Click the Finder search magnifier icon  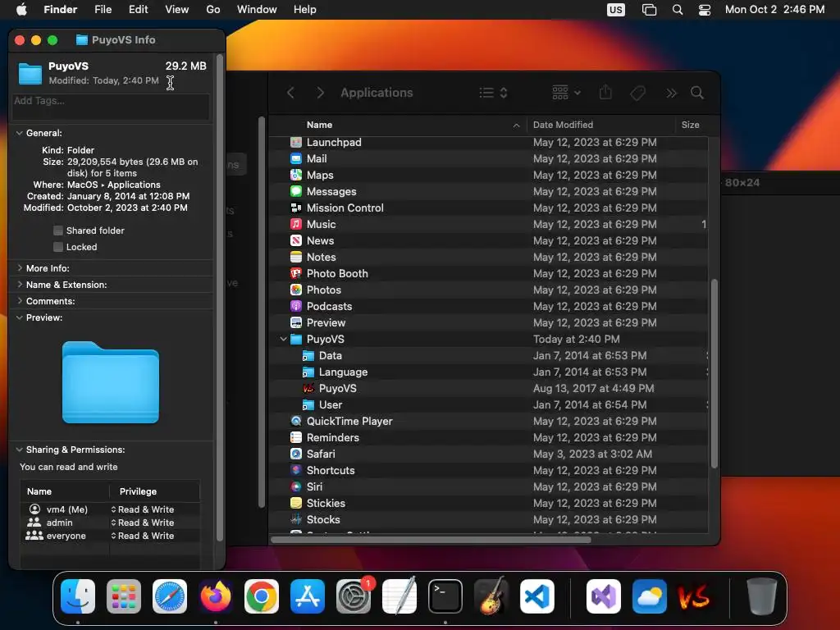coord(697,93)
